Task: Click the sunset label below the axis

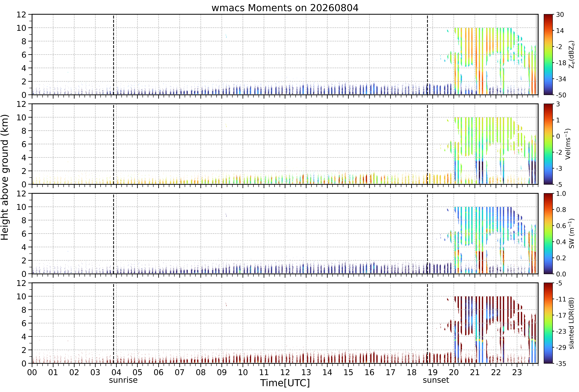Action: tap(436, 380)
